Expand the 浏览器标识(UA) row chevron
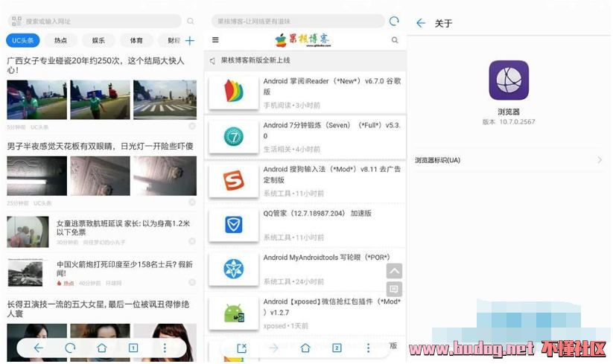613x364 pixels. tap(599, 160)
